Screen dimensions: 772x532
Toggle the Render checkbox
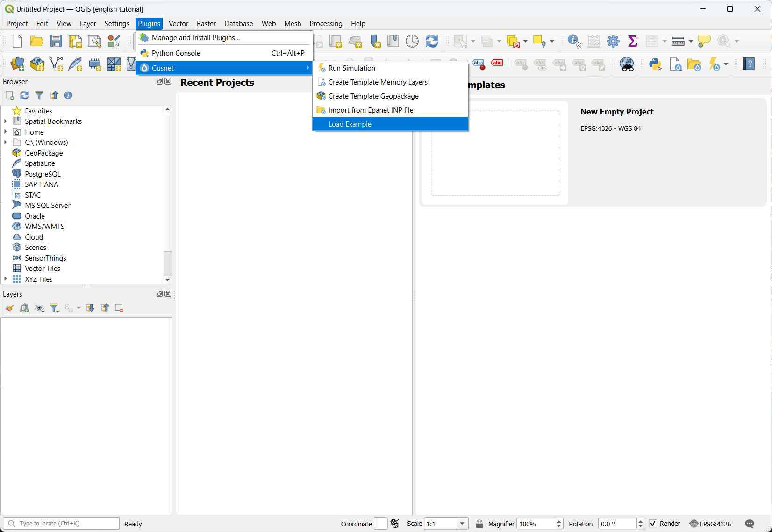tap(653, 524)
